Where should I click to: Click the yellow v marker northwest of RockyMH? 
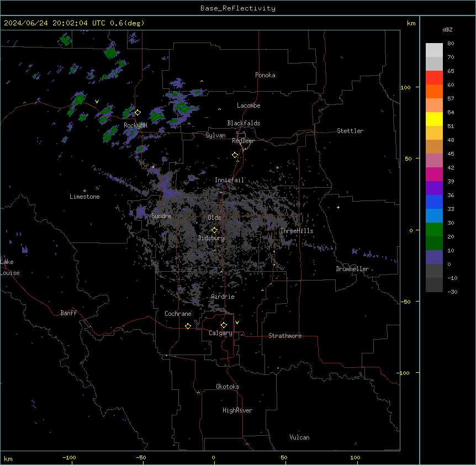click(97, 102)
